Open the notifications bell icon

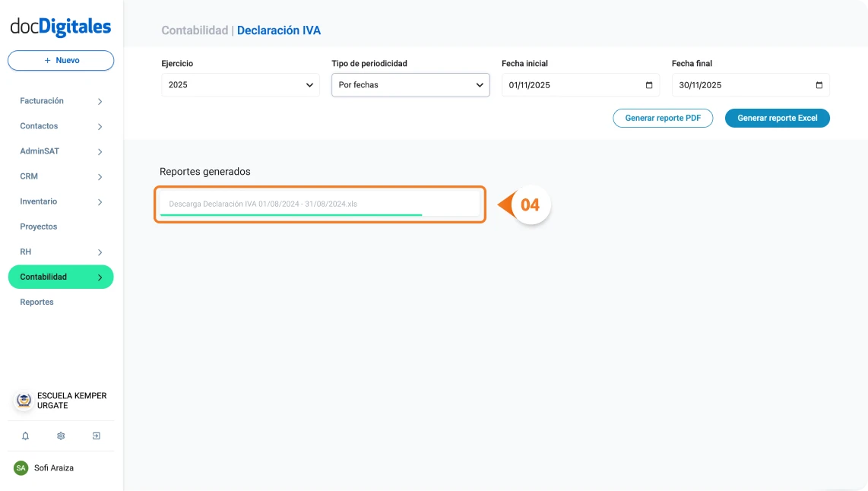[x=25, y=436]
